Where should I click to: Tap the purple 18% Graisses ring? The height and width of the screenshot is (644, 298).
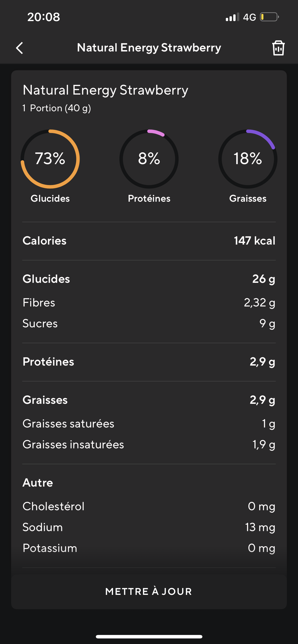[248, 159]
